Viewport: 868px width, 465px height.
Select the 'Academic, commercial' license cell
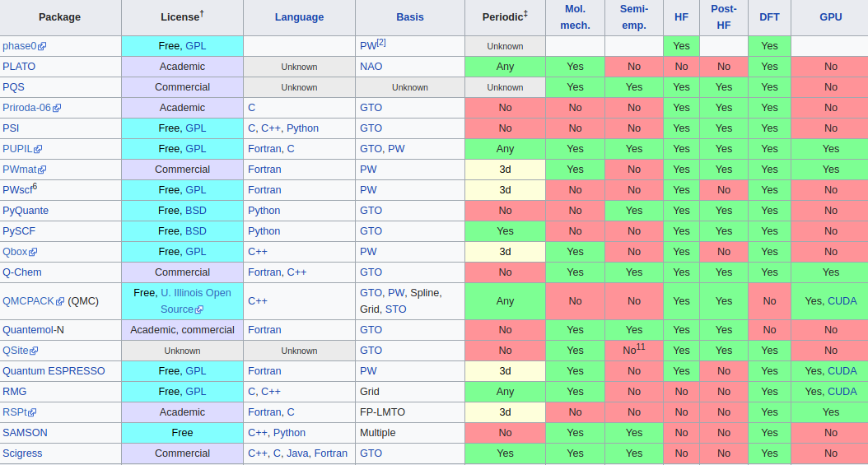point(182,330)
